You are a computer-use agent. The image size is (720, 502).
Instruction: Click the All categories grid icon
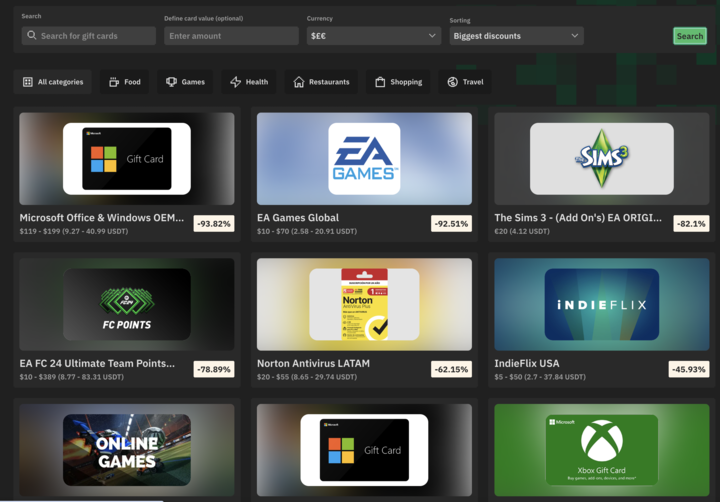pyautogui.click(x=28, y=82)
